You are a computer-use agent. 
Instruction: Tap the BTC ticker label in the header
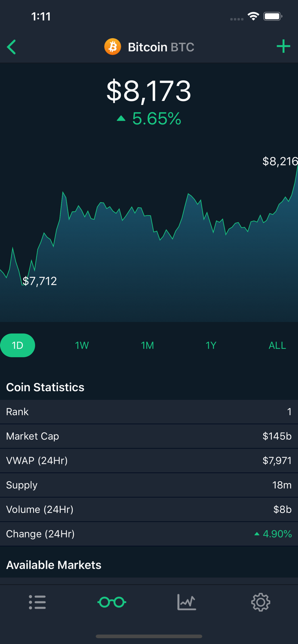[183, 47]
